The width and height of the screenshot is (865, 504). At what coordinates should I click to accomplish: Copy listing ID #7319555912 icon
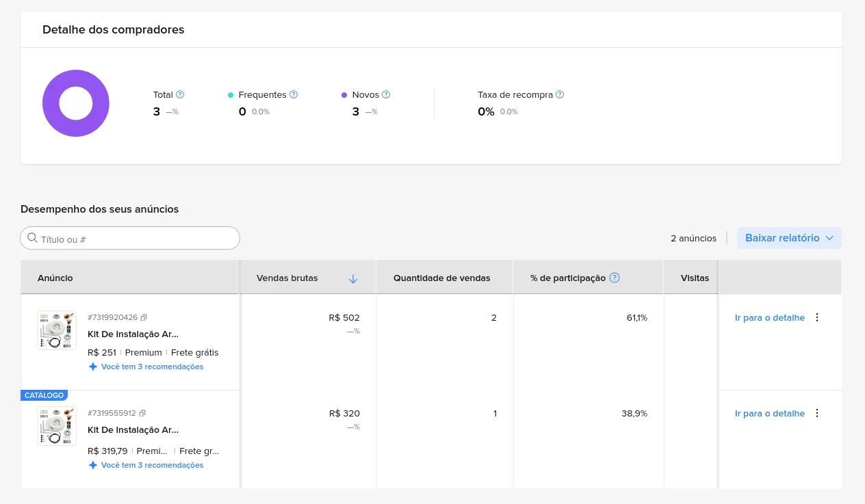click(x=142, y=413)
